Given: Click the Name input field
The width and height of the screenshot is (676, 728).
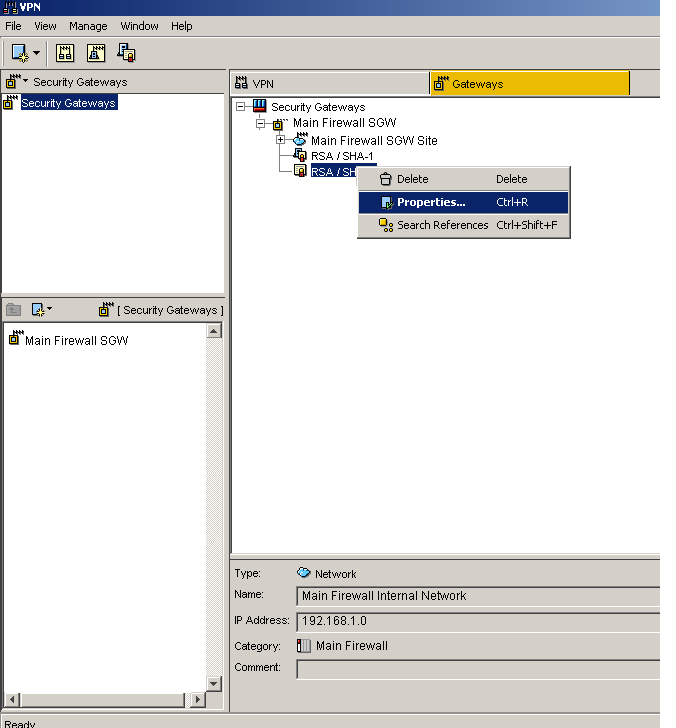Looking at the screenshot, I should pos(478,596).
